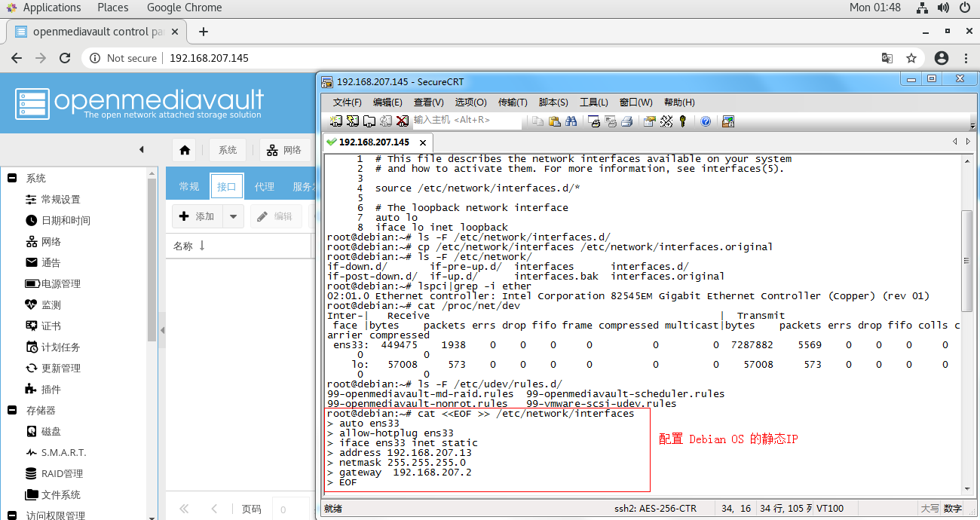Click the SecureCRT Connect icon
This screenshot has width=980, height=520.
[336, 121]
